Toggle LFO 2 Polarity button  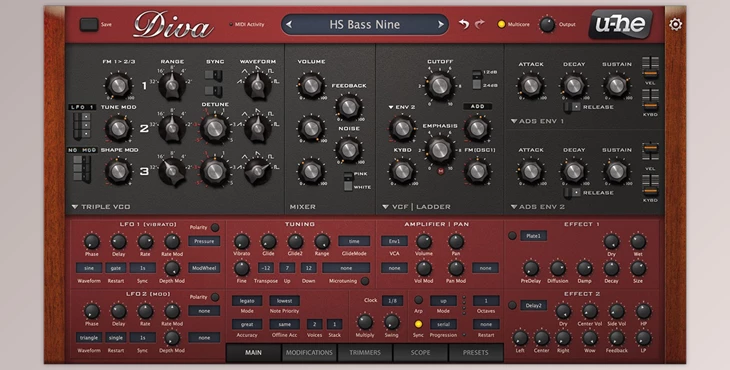pyautogui.click(x=215, y=297)
